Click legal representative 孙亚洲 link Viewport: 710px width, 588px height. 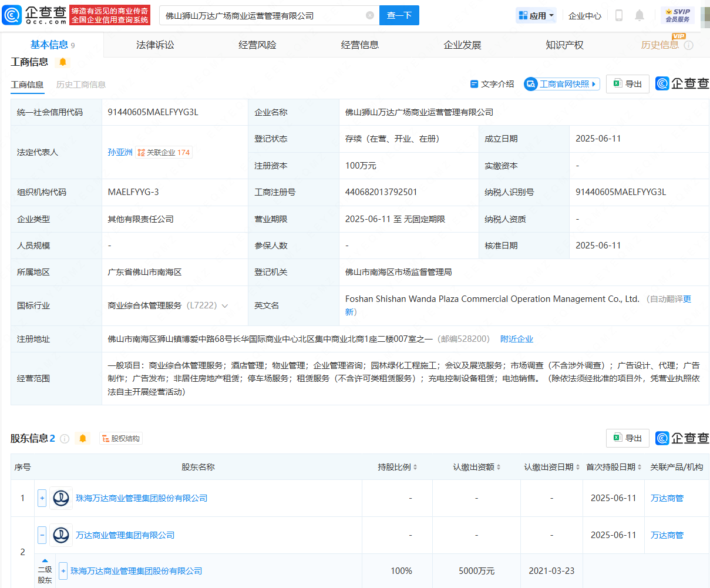click(120, 152)
